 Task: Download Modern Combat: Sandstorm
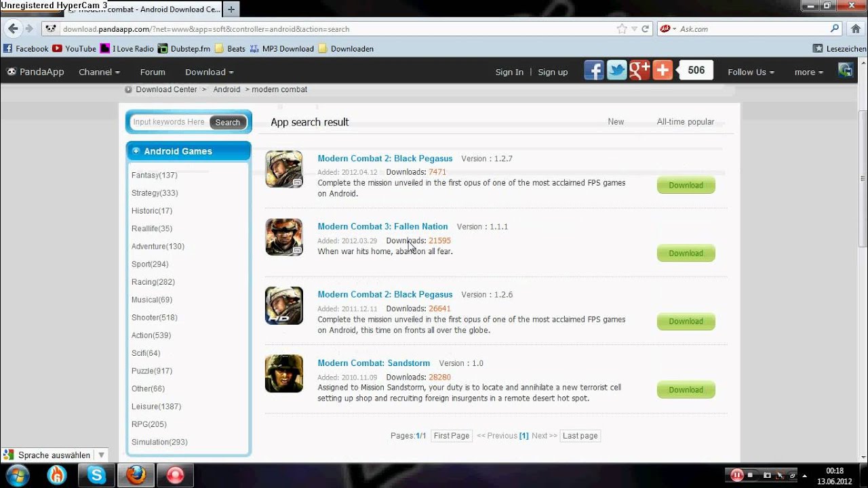tap(686, 390)
